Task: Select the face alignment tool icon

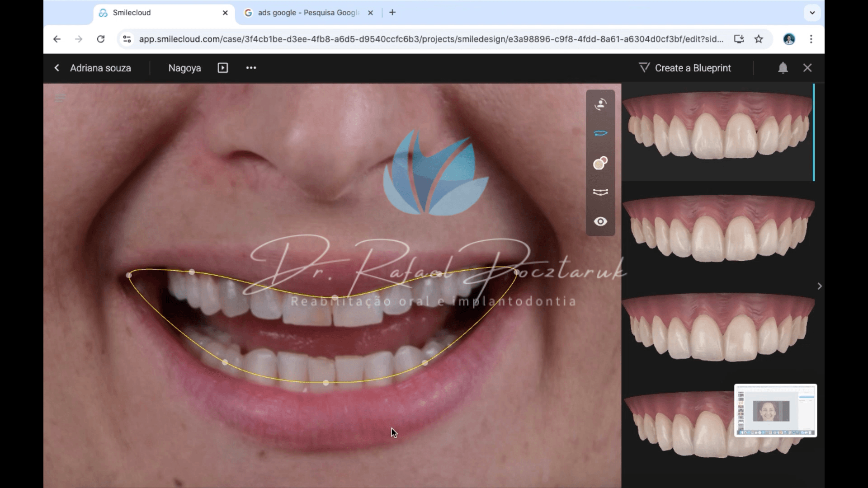Action: [600, 104]
